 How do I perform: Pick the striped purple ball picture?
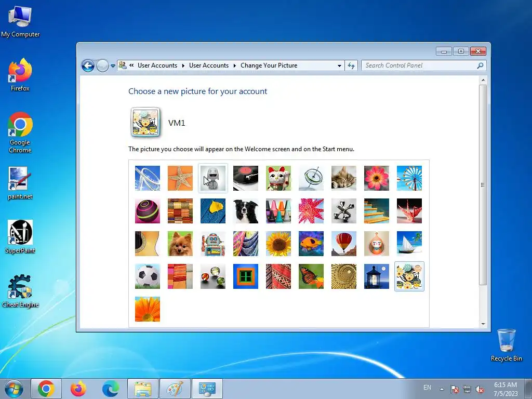(147, 211)
